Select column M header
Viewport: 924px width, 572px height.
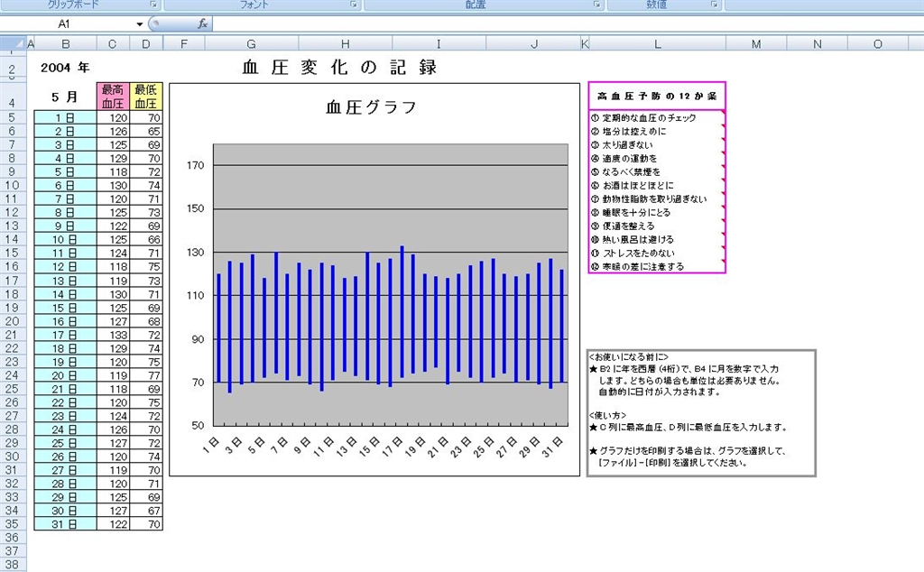point(756,44)
